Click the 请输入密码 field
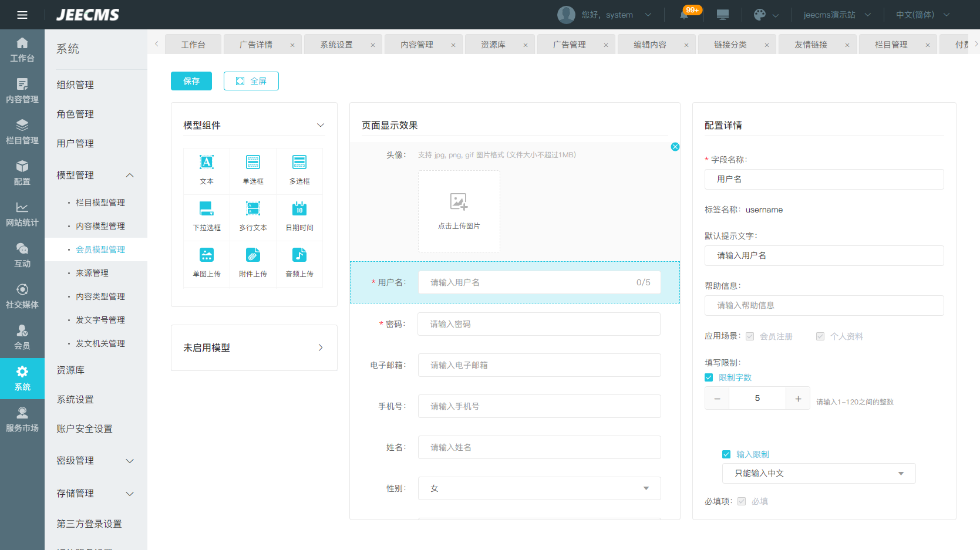 pos(539,324)
